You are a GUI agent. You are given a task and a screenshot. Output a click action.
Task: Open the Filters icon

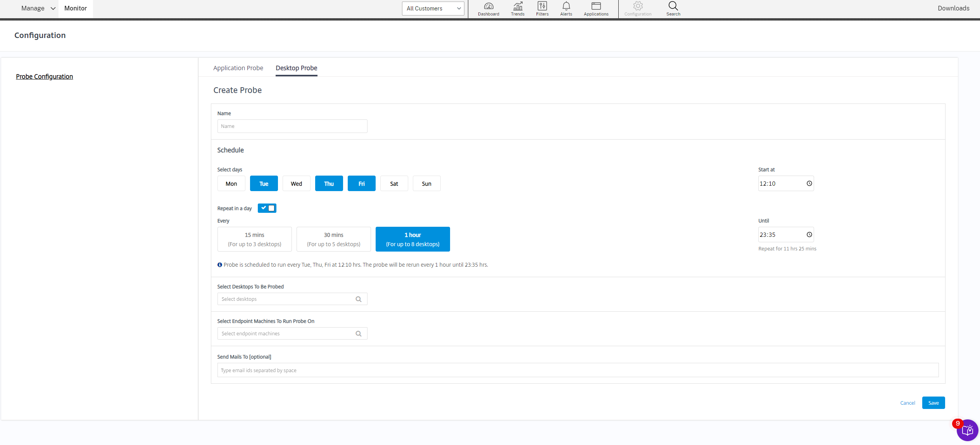coord(542,7)
